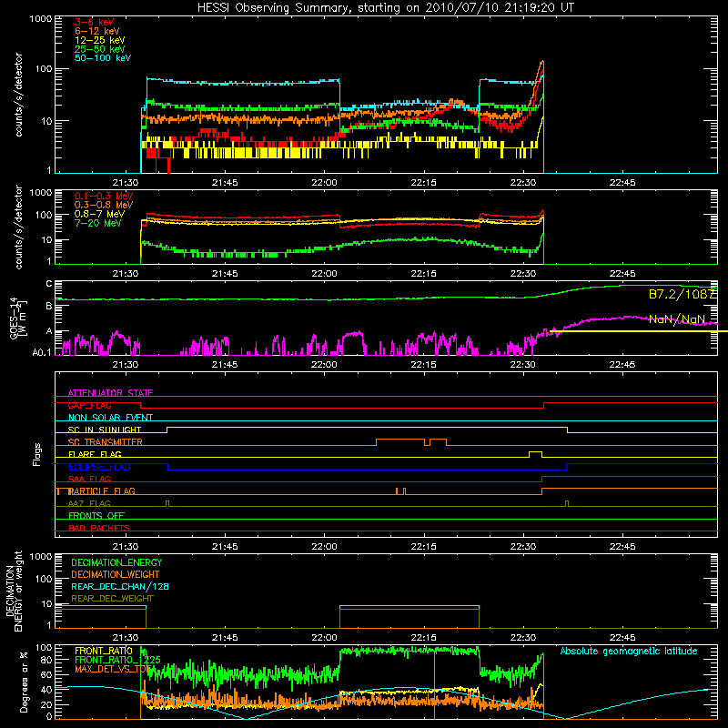The image size is (728, 728).
Task: Select the REAR_DEC_CHAN/128 legend label
Action: pos(120,587)
